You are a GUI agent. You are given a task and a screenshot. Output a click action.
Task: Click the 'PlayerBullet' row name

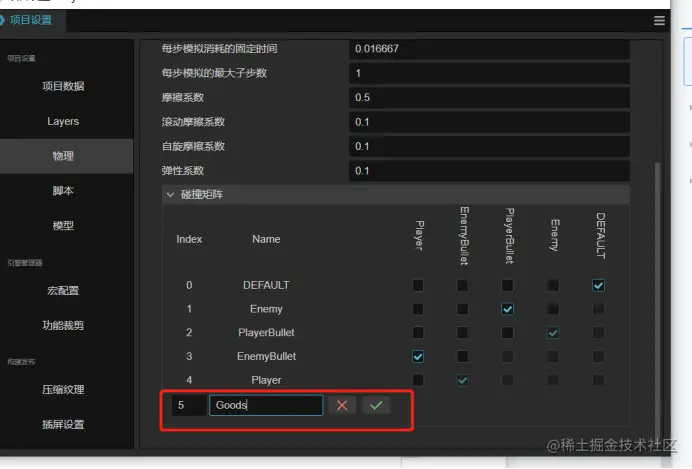tap(266, 333)
